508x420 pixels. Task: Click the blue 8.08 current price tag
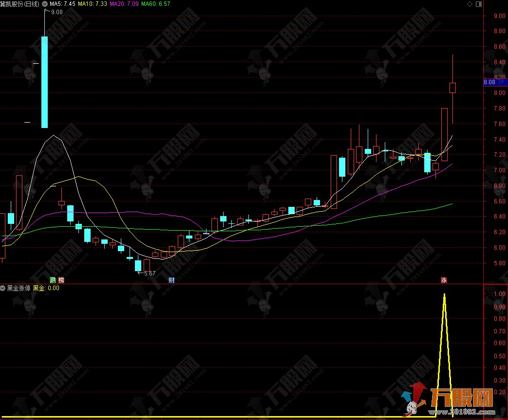point(496,82)
